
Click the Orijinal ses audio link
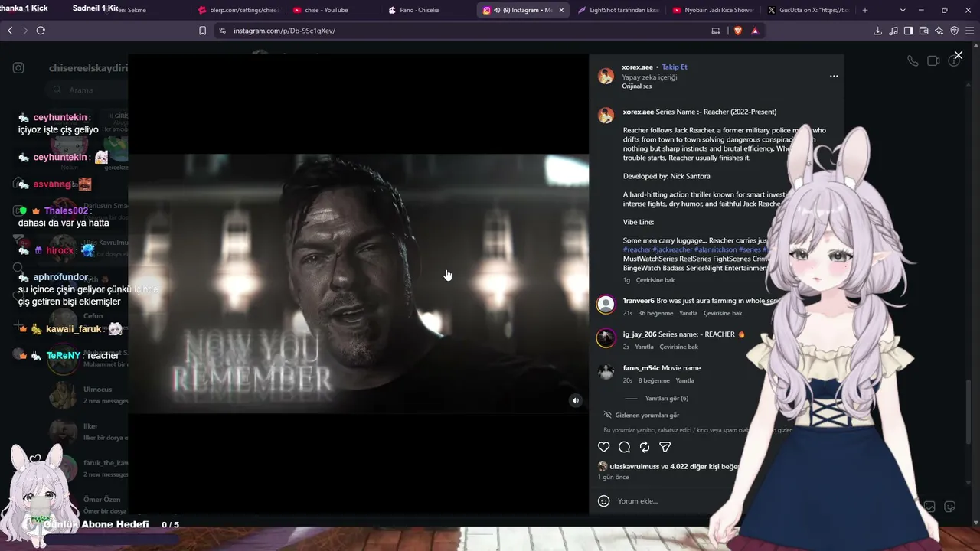(637, 86)
